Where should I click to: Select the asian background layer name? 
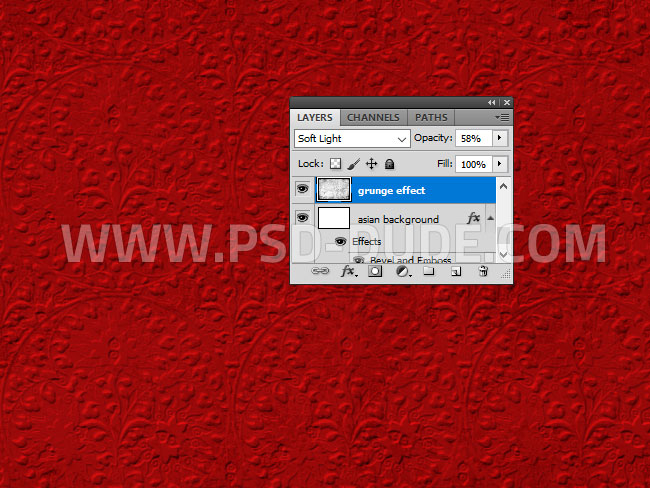[398, 219]
